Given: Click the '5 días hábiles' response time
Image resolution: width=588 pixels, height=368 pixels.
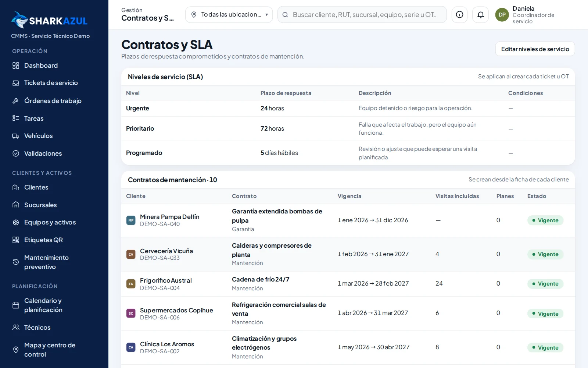Looking at the screenshot, I should pyautogui.click(x=279, y=153).
